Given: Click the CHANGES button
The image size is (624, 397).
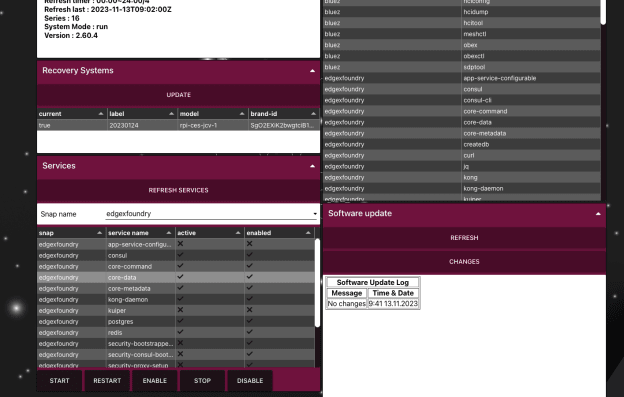Looking at the screenshot, I should [464, 262].
